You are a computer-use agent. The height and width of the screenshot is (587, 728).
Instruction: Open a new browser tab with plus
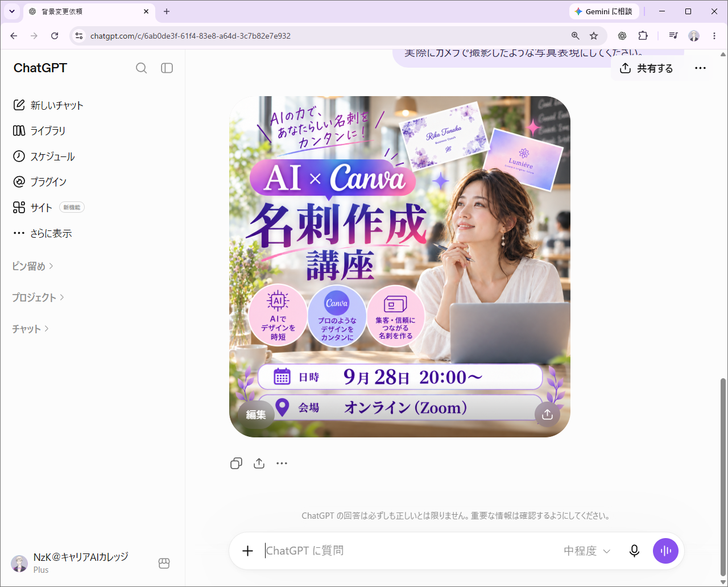coord(167,11)
